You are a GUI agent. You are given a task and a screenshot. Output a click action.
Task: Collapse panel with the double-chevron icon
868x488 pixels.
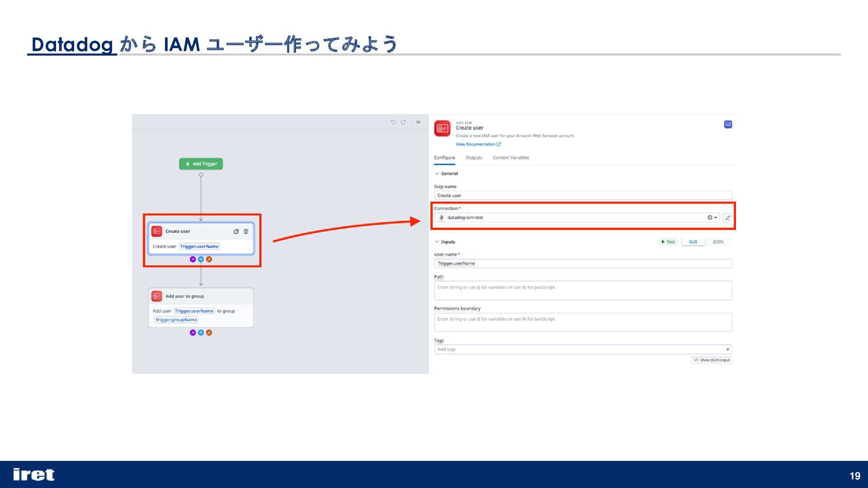pyautogui.click(x=419, y=122)
